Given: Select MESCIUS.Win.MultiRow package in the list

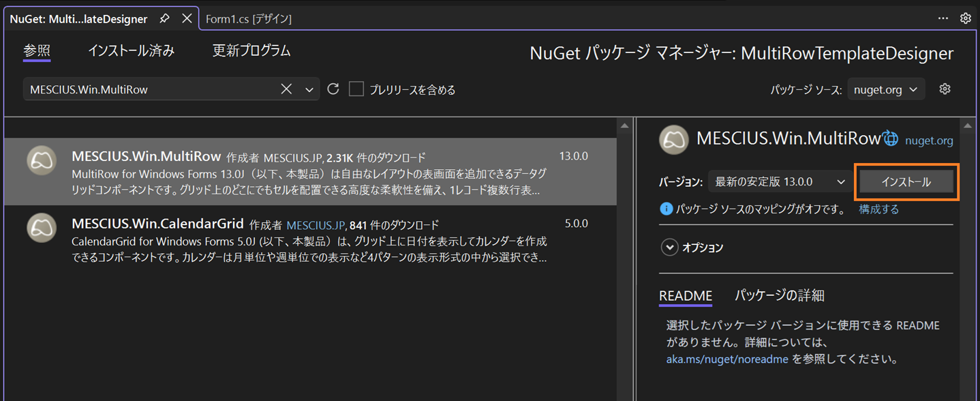Looking at the screenshot, I should point(310,172).
